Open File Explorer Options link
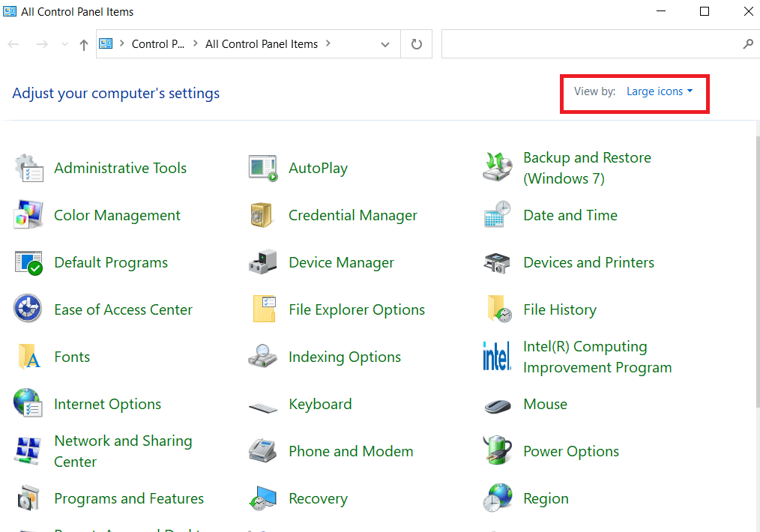760x532 pixels. (x=357, y=309)
